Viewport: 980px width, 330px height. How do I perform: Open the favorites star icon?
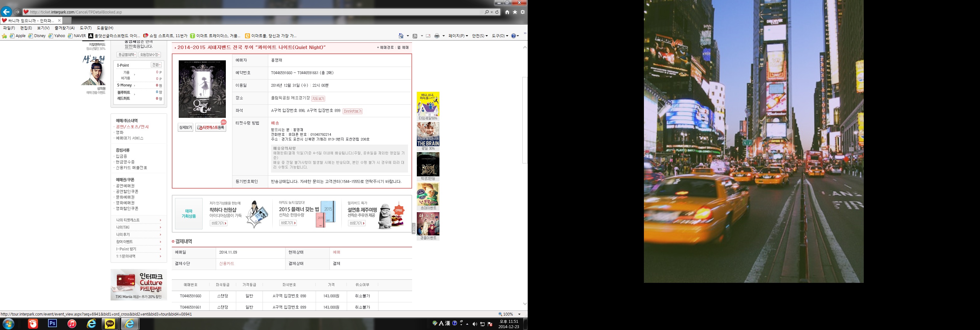click(x=515, y=12)
